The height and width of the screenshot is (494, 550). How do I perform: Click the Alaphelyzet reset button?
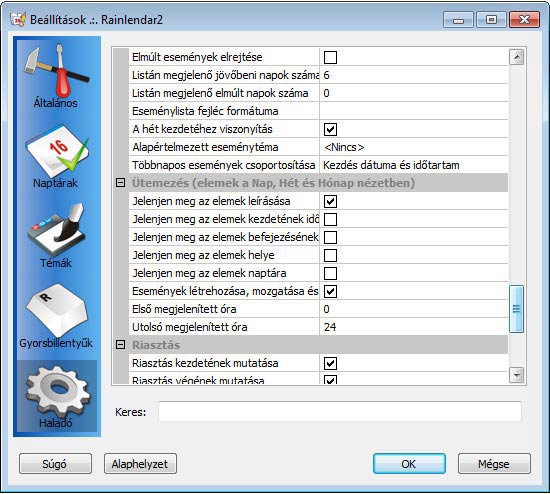point(140,464)
